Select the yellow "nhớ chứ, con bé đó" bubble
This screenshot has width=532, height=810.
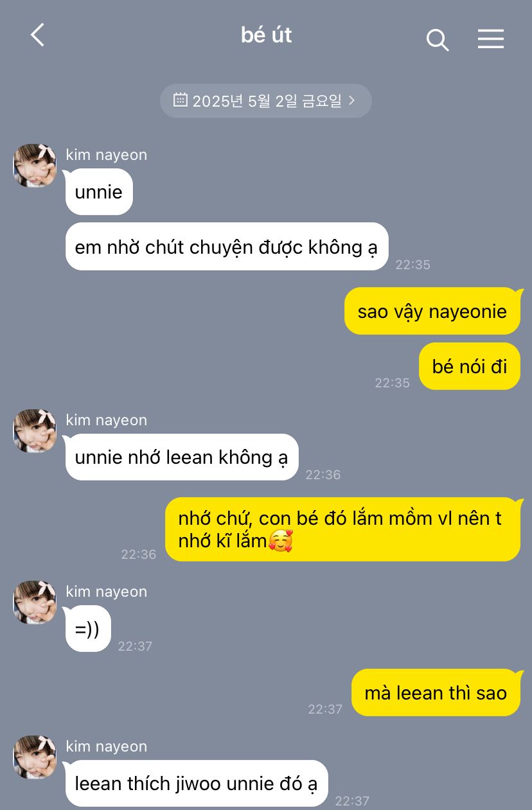click(x=342, y=529)
